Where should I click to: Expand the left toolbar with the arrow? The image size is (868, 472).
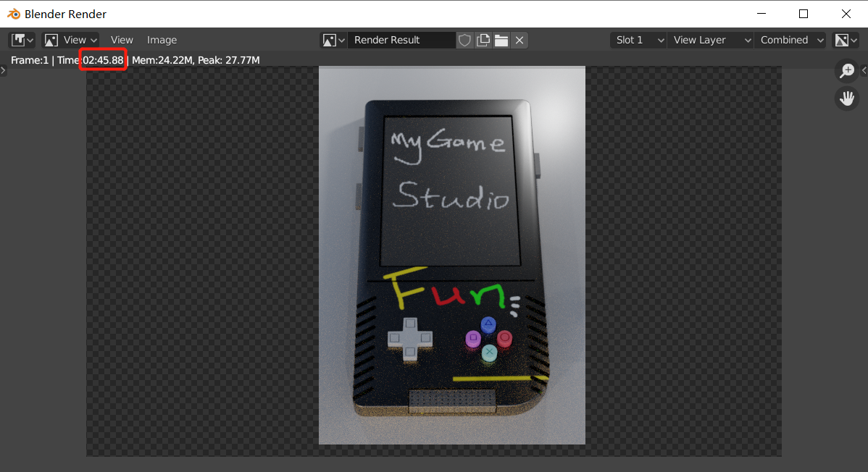click(x=4, y=70)
